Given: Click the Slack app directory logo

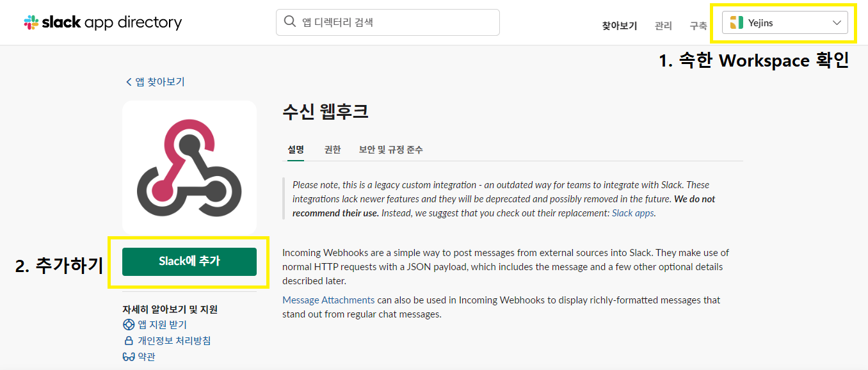Looking at the screenshot, I should [x=103, y=22].
